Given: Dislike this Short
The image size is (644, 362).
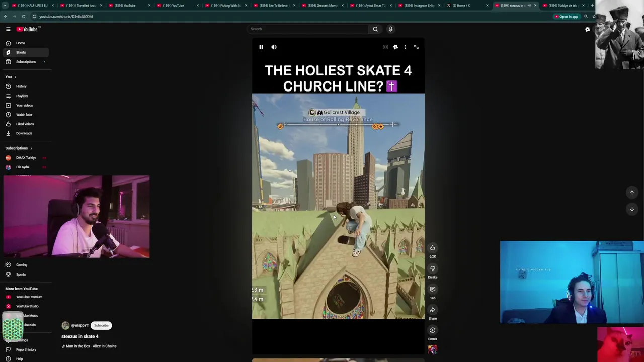Looking at the screenshot, I should [432, 268].
